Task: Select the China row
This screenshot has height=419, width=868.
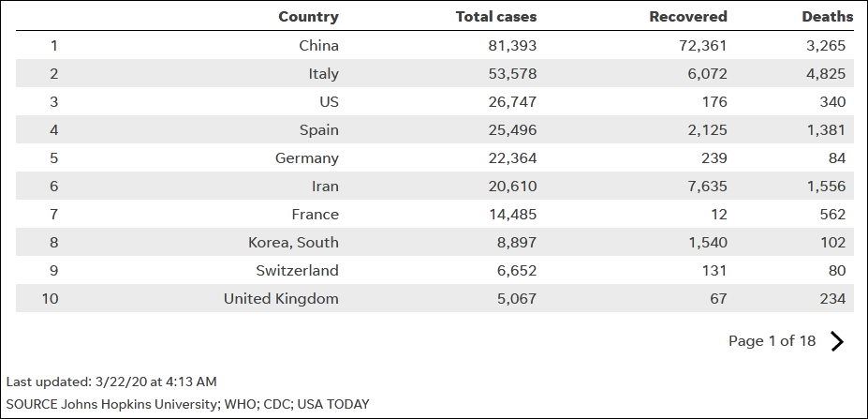Action: tap(318, 45)
